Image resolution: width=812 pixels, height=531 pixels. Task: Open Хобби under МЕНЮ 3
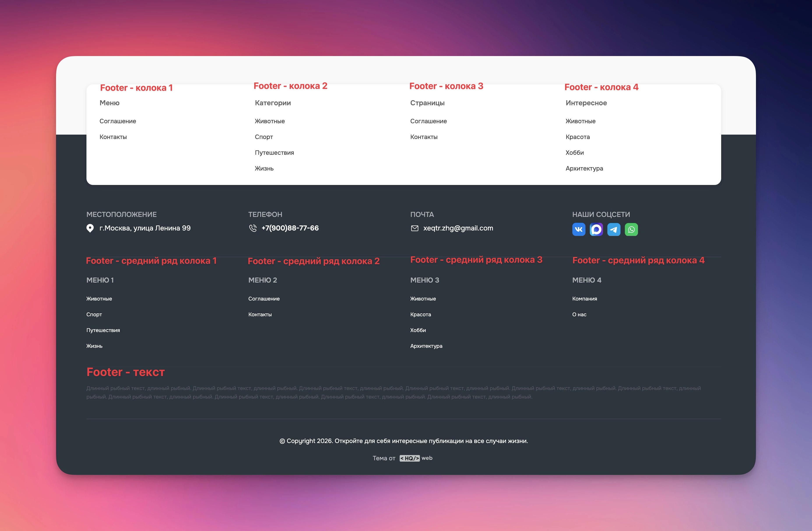point(418,330)
